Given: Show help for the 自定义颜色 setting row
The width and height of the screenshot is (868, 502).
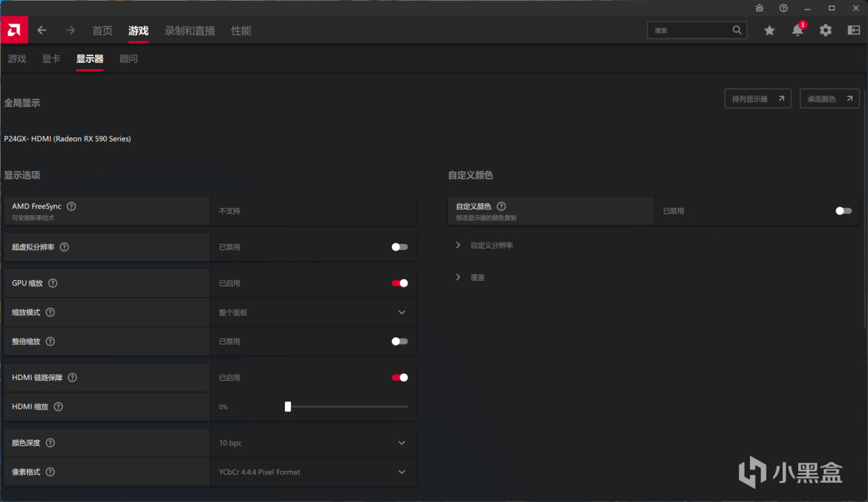Looking at the screenshot, I should click(x=502, y=206).
